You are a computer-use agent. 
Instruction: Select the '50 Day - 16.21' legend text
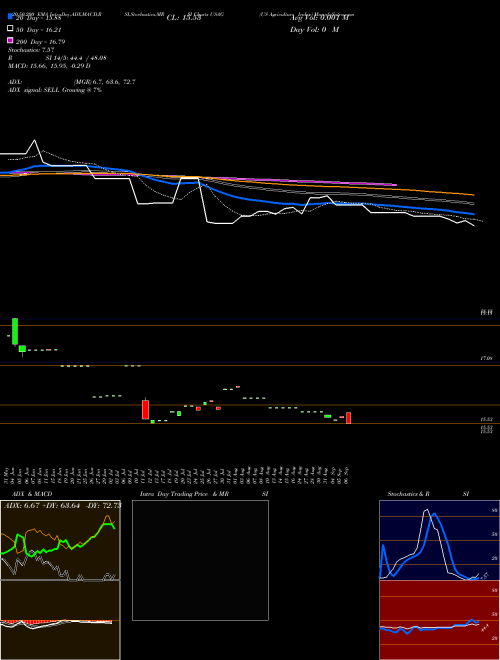pyautogui.click(x=38, y=30)
